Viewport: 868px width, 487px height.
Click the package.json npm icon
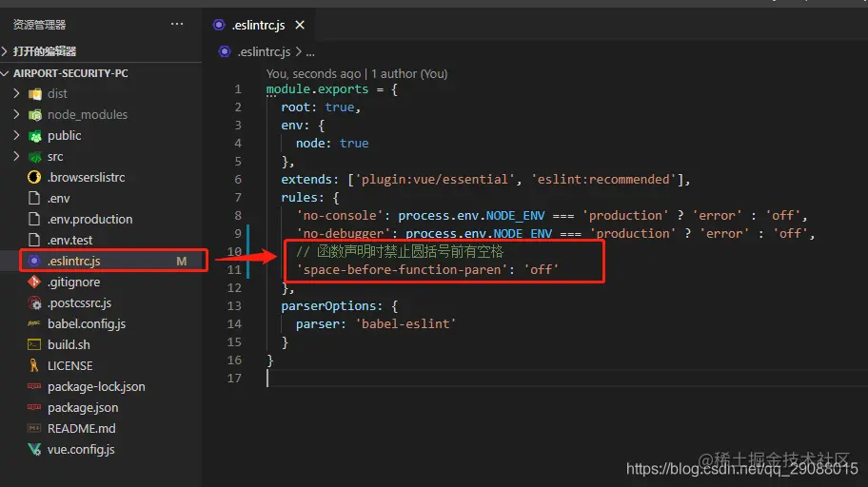[34, 407]
